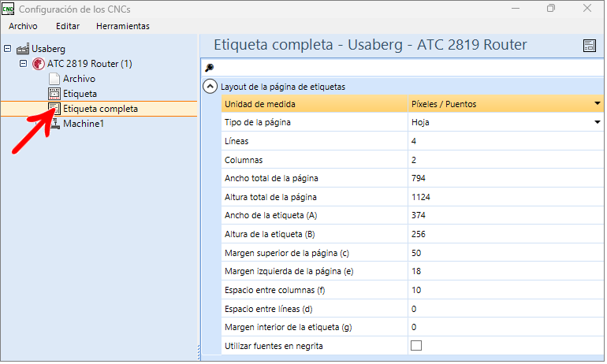The image size is (607, 364).
Task: Click the search magnifier icon
Action: click(209, 68)
